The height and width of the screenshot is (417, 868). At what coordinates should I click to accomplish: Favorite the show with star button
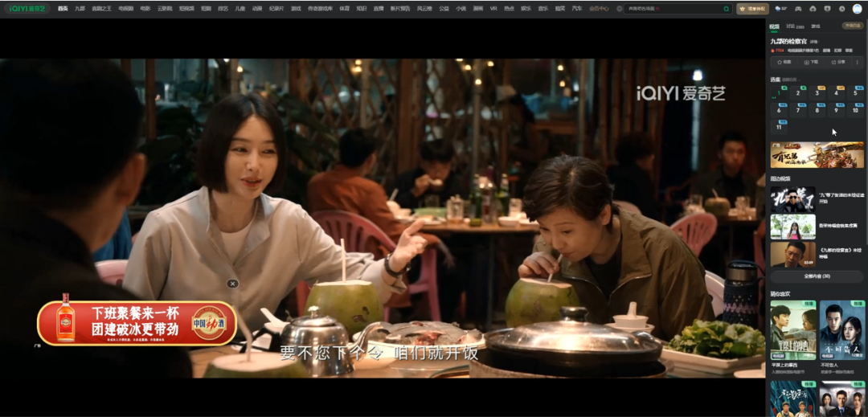coord(784,62)
